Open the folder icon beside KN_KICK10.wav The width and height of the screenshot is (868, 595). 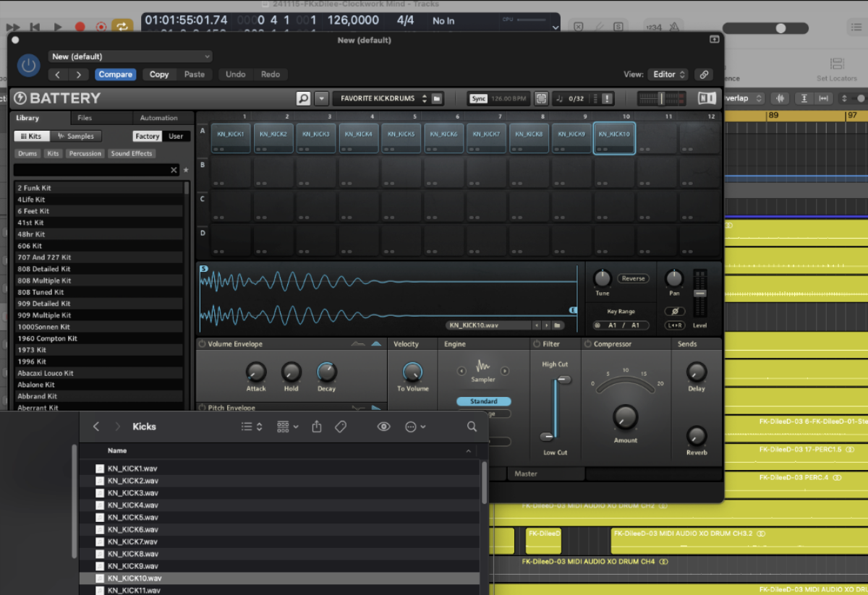coord(557,325)
